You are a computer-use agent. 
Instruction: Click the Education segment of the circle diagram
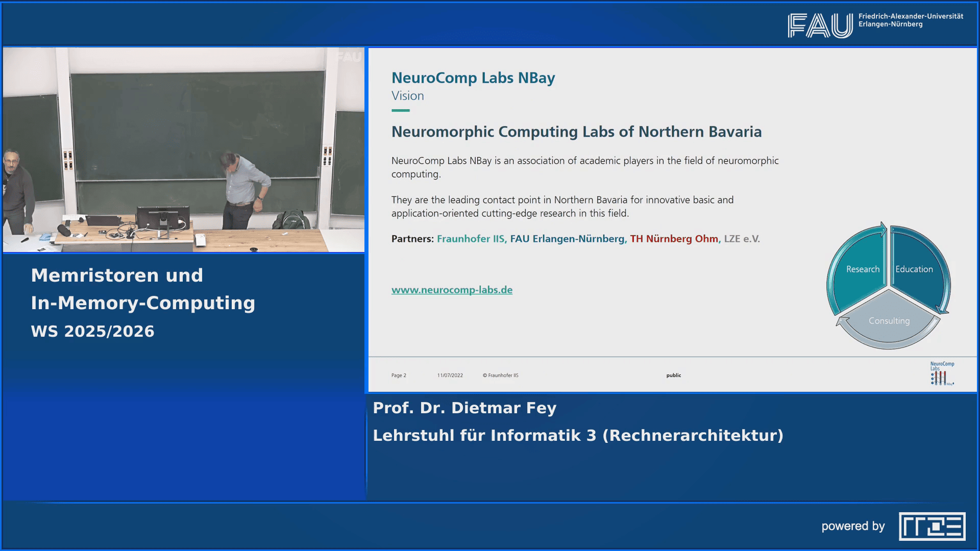(914, 269)
